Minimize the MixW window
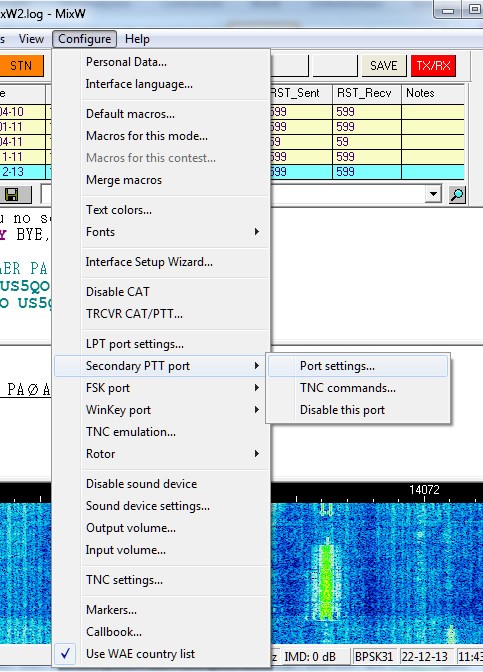483x672 pixels. tap(448, 11)
